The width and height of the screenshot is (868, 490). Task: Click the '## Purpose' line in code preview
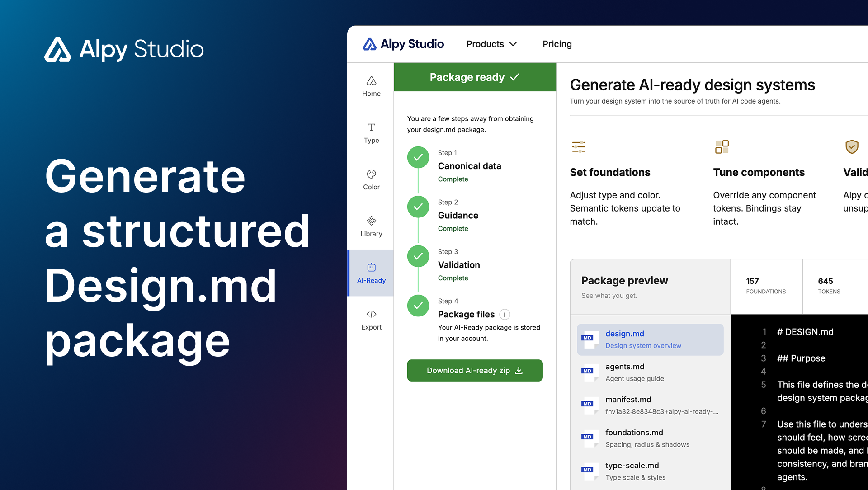pyautogui.click(x=801, y=358)
